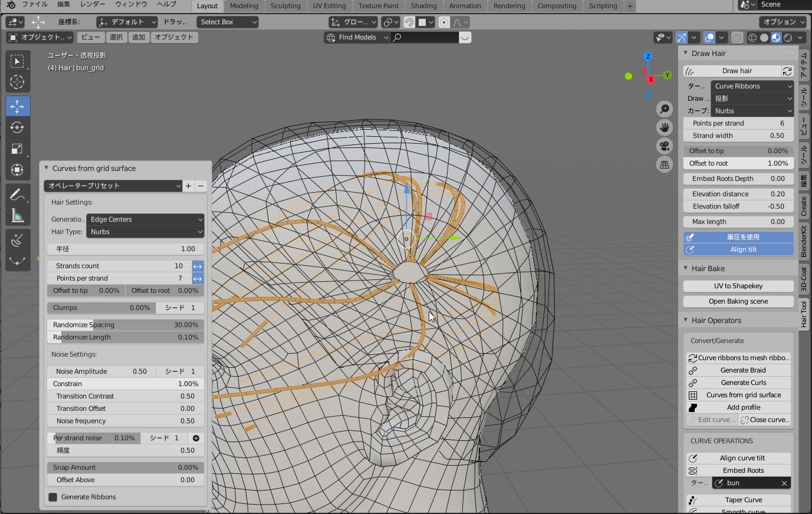This screenshot has height=514, width=812.
Task: Click the Strands count field
Action: pyautogui.click(x=119, y=266)
